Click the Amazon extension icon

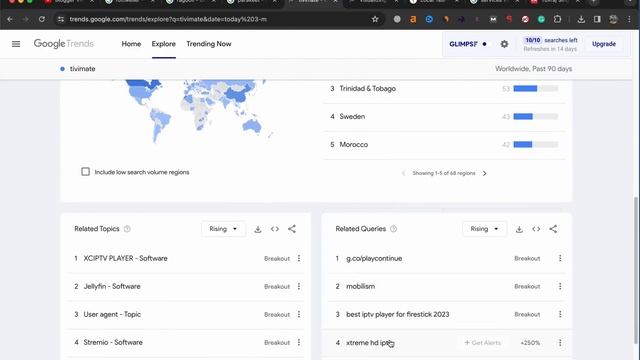[x=413, y=19]
